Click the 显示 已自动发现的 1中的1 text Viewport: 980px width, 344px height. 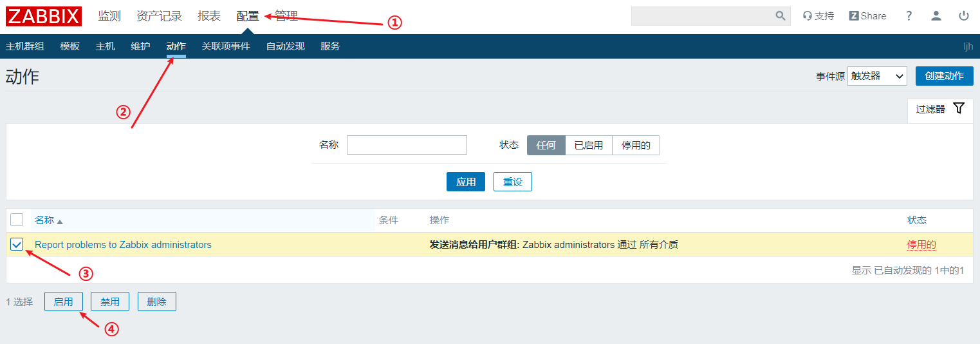908,271
